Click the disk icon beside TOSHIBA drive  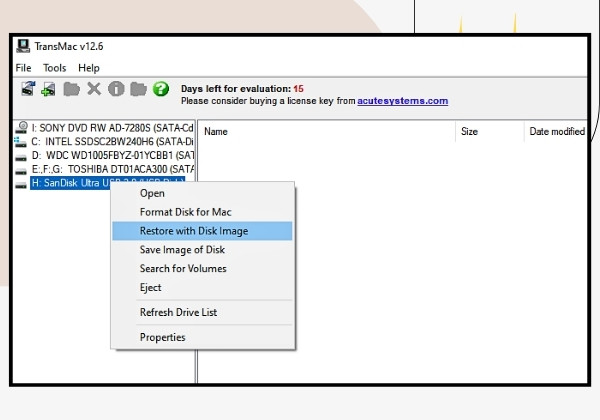[x=21, y=171]
